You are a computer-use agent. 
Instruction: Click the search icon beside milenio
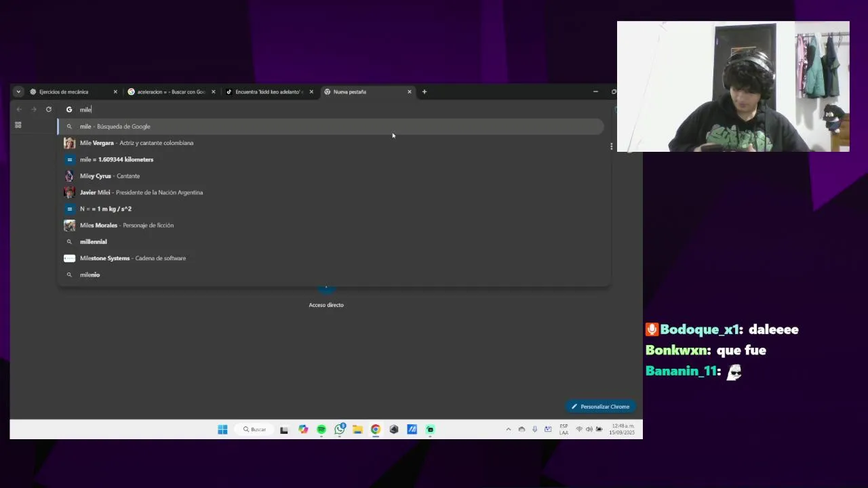pyautogui.click(x=69, y=274)
